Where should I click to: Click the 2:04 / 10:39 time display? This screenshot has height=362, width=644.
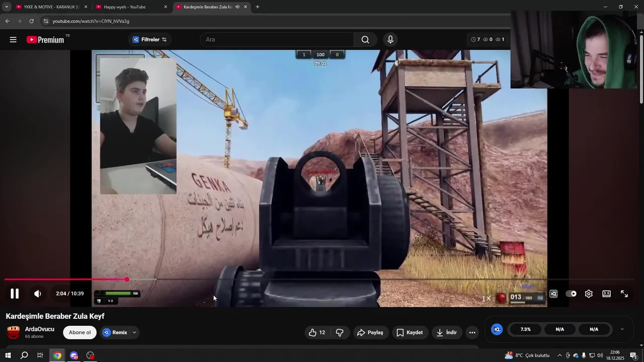(x=70, y=294)
